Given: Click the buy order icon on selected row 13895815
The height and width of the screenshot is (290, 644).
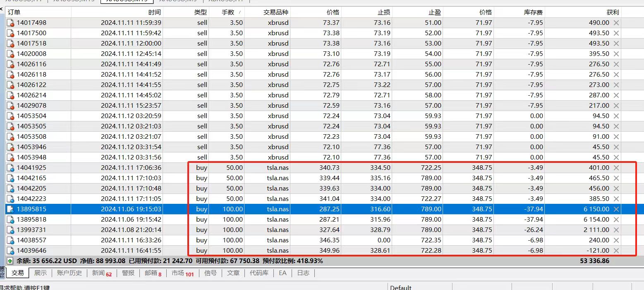Looking at the screenshot, I should [x=10, y=209].
